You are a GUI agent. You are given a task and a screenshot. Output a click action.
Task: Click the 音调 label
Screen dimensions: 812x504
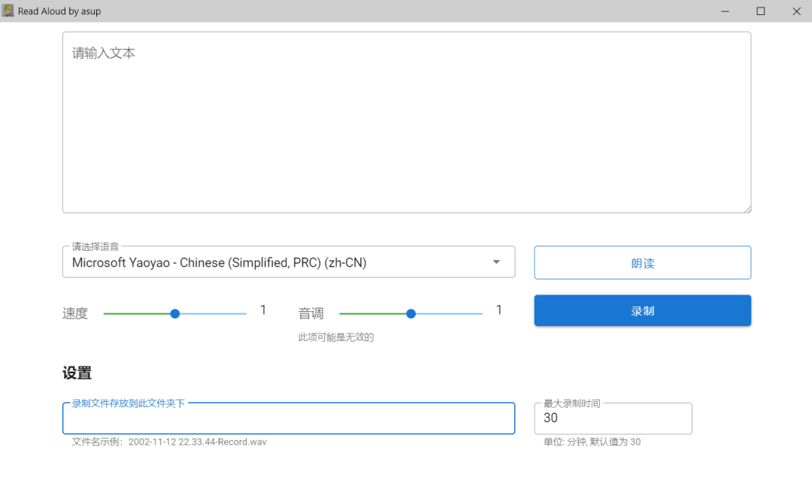click(311, 313)
